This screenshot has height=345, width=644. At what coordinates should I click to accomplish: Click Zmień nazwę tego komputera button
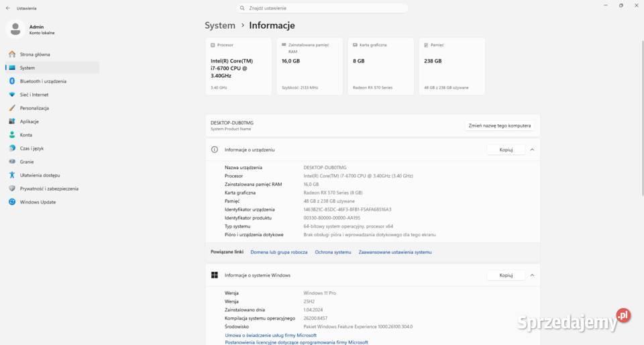pyautogui.click(x=499, y=126)
